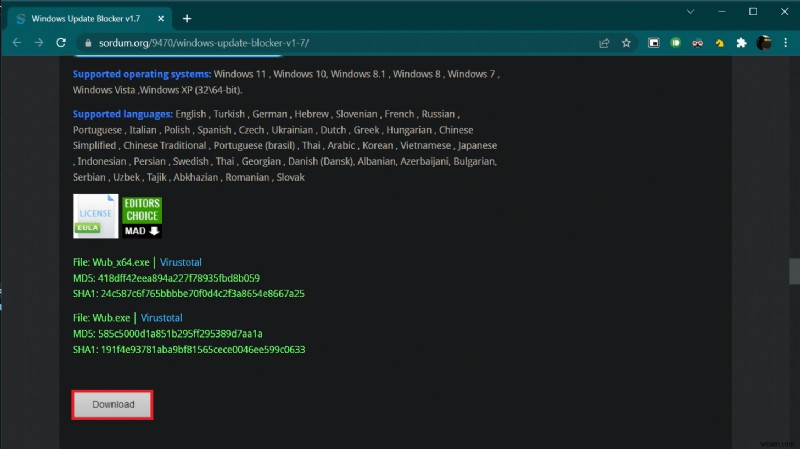Viewport: 800px width, 449px height.
Task: Open the Chrome profile avatar
Action: click(x=764, y=43)
